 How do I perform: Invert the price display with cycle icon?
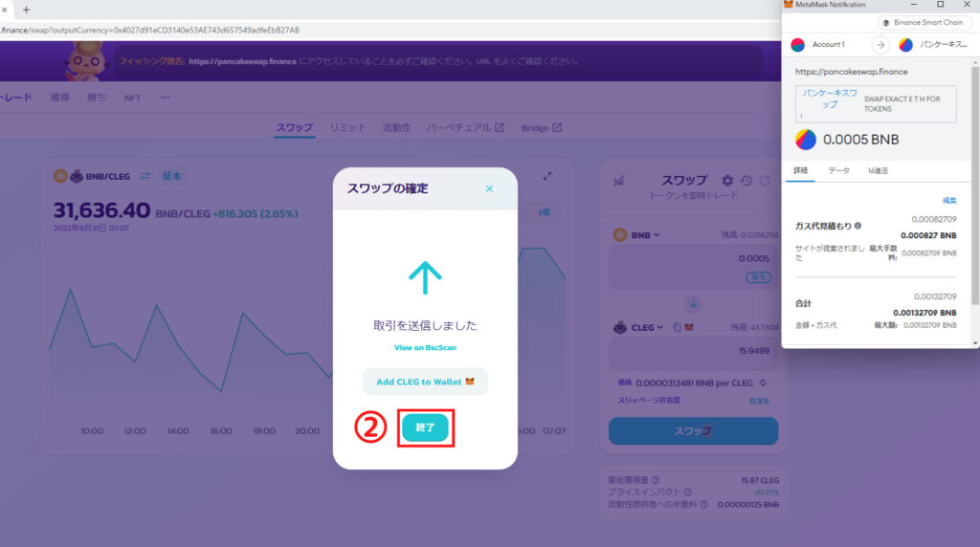[763, 383]
